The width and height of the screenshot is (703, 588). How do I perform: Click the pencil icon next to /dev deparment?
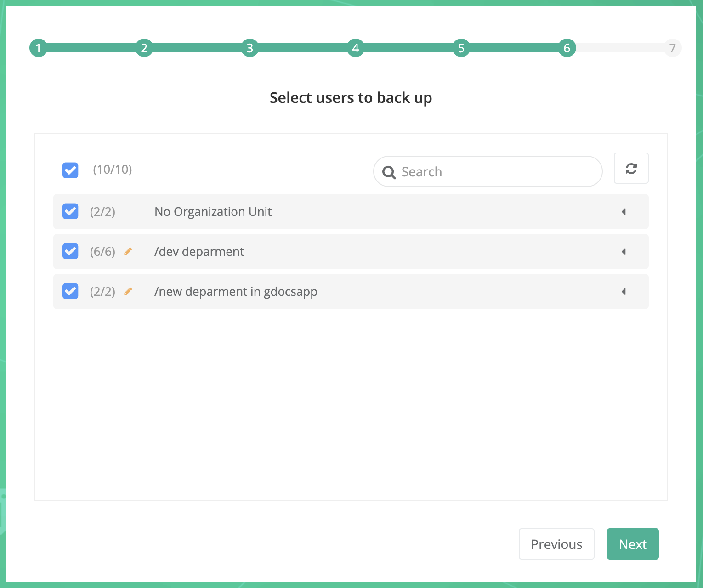(128, 251)
